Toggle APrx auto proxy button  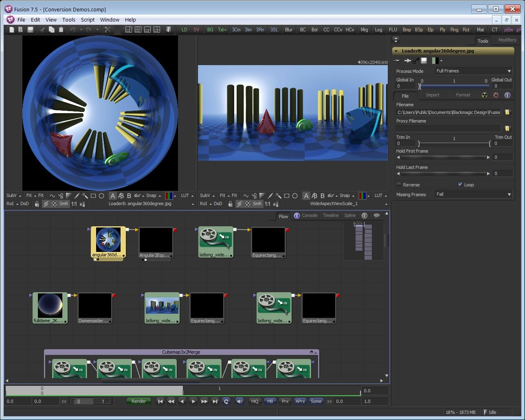(300, 401)
